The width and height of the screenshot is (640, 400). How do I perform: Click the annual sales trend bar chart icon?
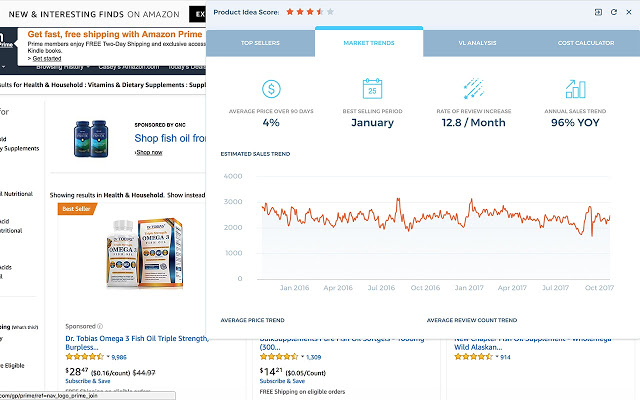(x=576, y=89)
